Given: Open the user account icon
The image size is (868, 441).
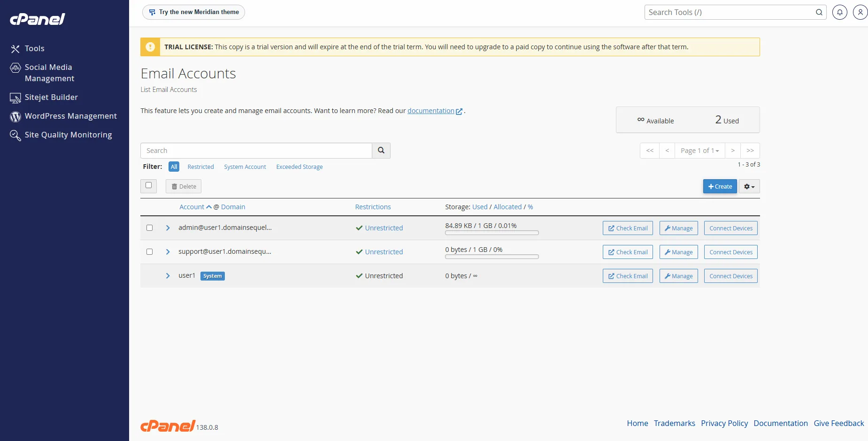Looking at the screenshot, I should pos(860,12).
